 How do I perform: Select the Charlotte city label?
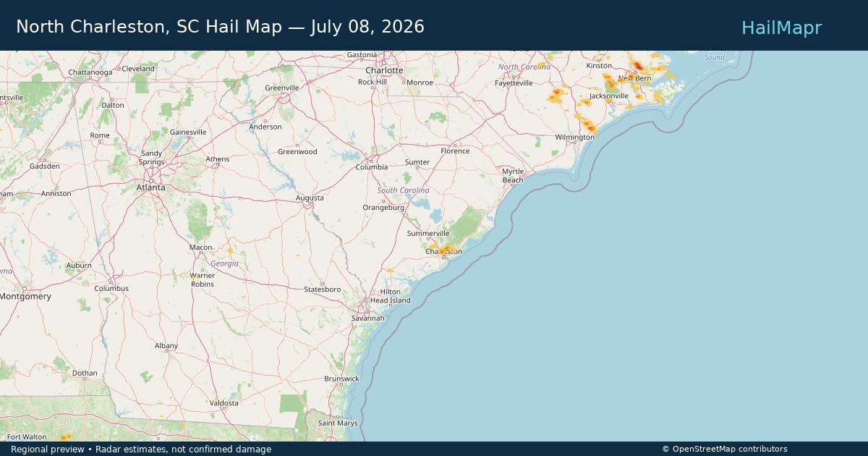click(384, 70)
